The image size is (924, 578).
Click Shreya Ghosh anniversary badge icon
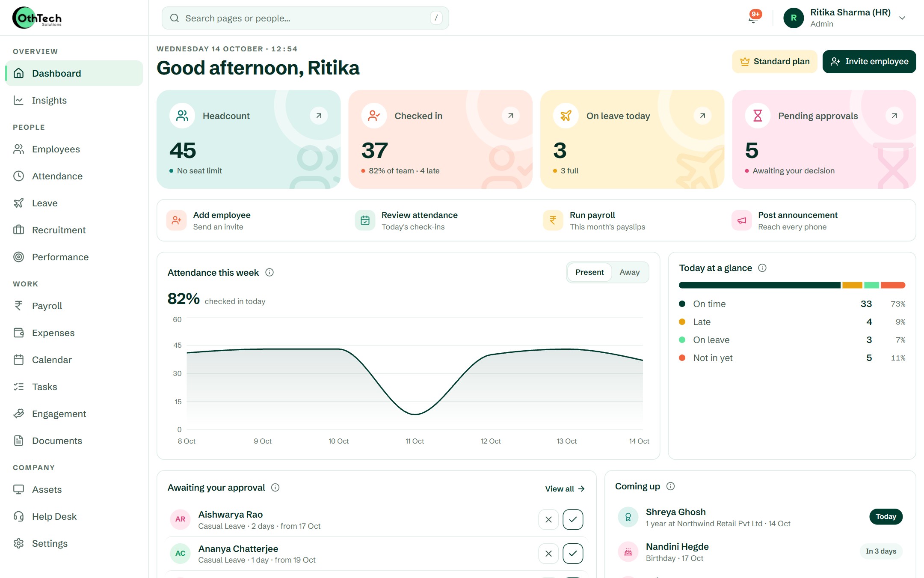[628, 517]
